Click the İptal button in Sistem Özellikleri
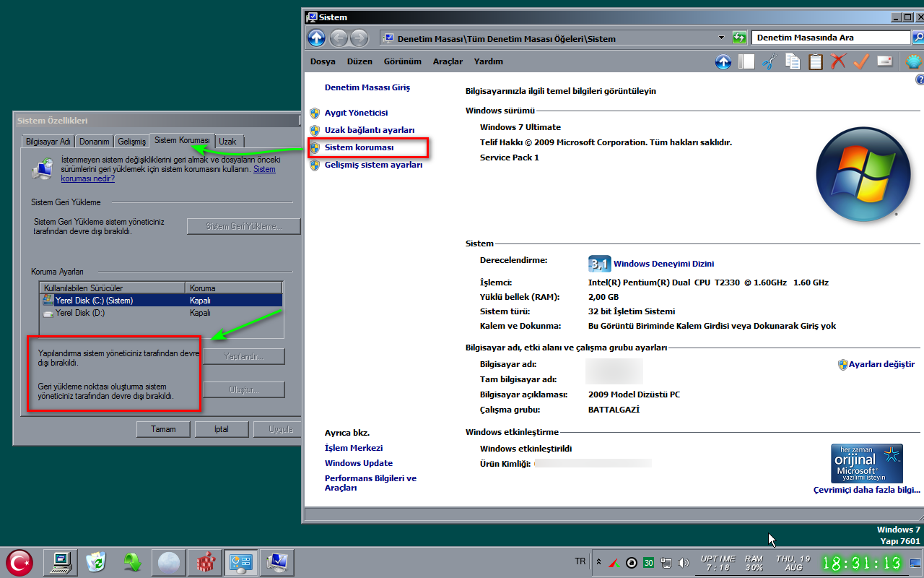The width and height of the screenshot is (924, 578). [x=222, y=429]
